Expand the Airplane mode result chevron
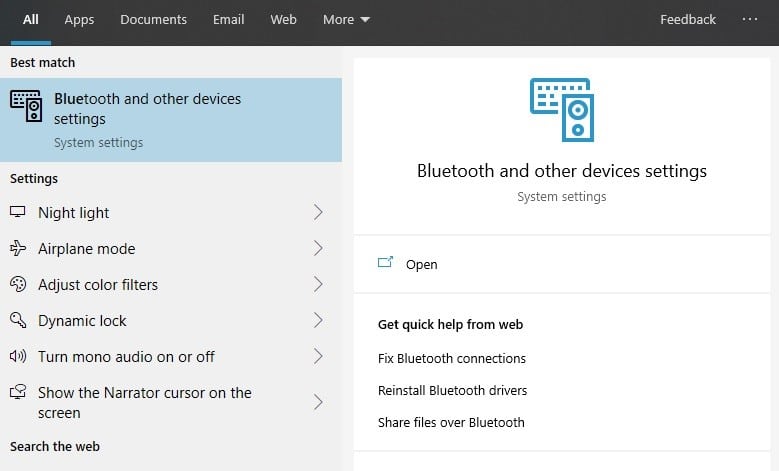The height and width of the screenshot is (471, 779). (318, 249)
